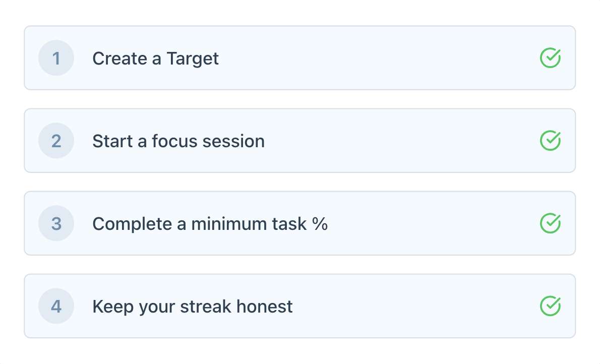Click the completed check icon for focus session
Screen dimensions: 600x364
pos(550,141)
